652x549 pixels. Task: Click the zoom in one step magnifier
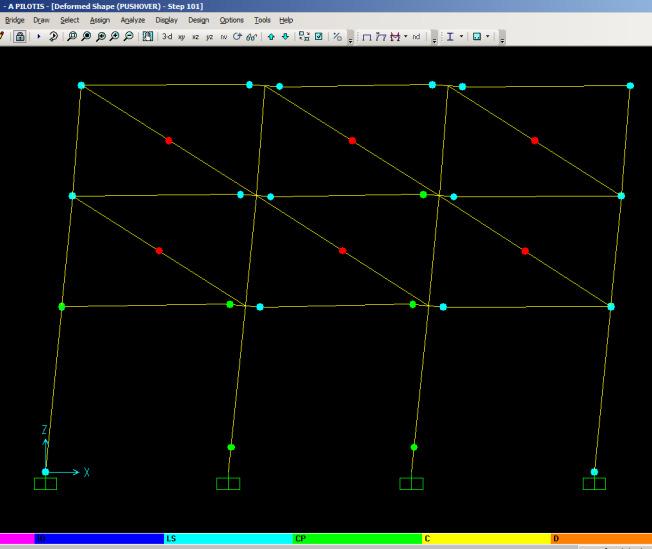tap(114, 37)
